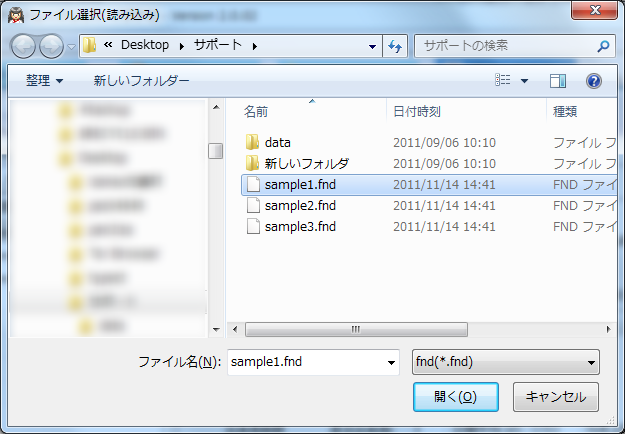Click the change view icon
Screen dimensions: 625x434
pos(503,80)
